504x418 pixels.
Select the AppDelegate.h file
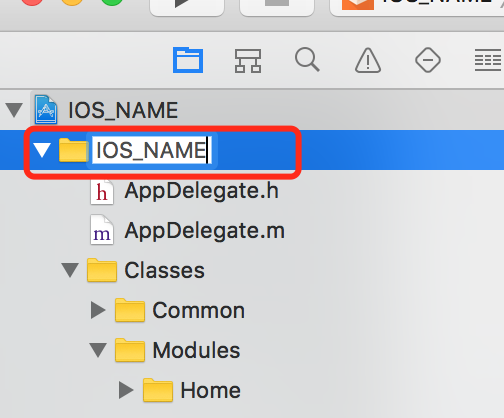(x=201, y=191)
